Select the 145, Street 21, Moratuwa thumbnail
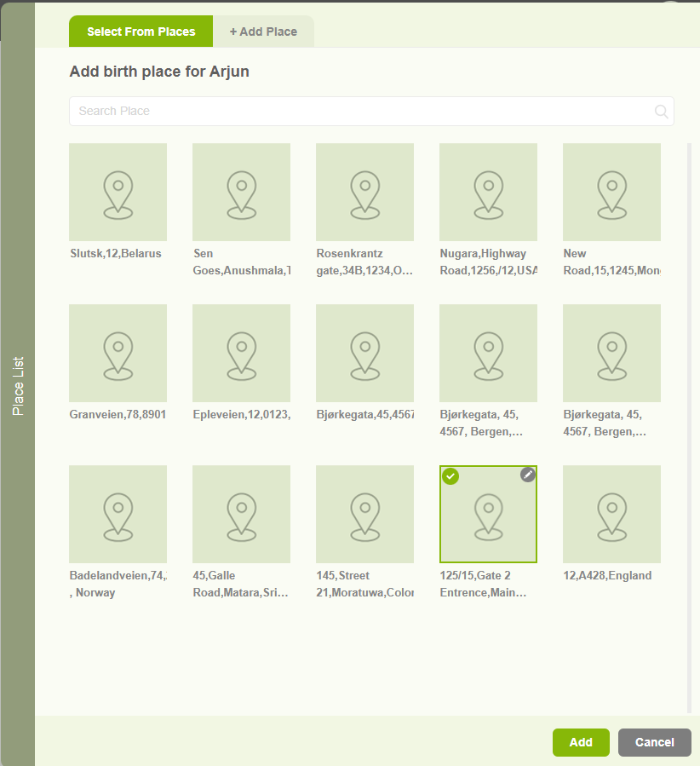The height and width of the screenshot is (766, 700). coord(364,515)
